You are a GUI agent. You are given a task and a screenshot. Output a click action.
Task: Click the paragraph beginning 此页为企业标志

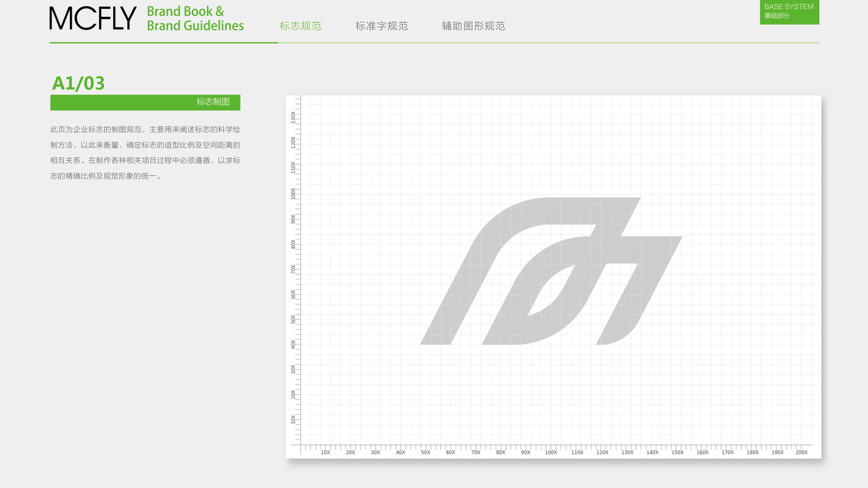[x=145, y=152]
